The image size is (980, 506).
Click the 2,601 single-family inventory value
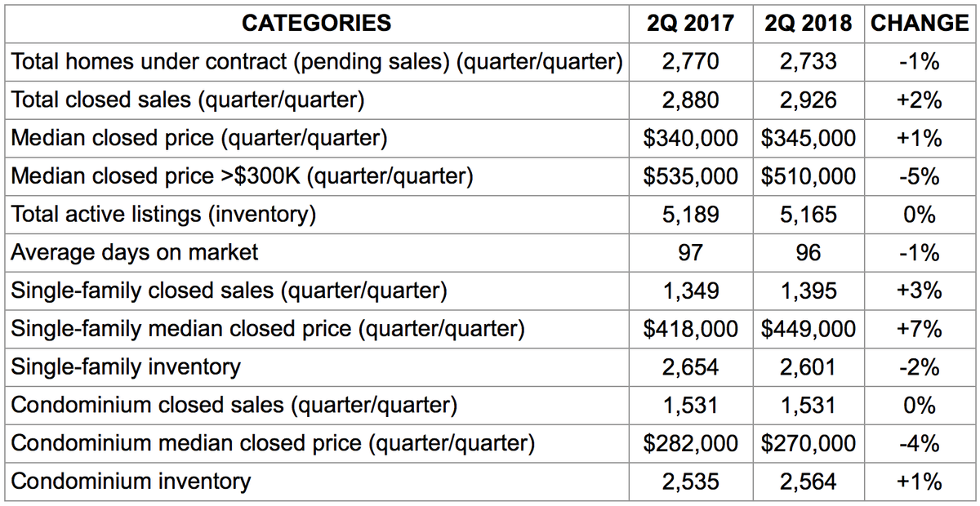(808, 367)
